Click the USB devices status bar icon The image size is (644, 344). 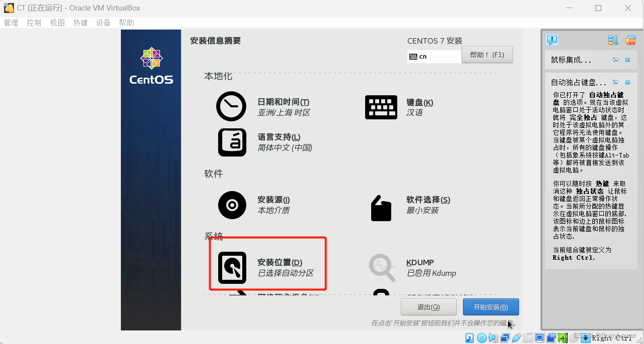pyautogui.click(x=516, y=338)
